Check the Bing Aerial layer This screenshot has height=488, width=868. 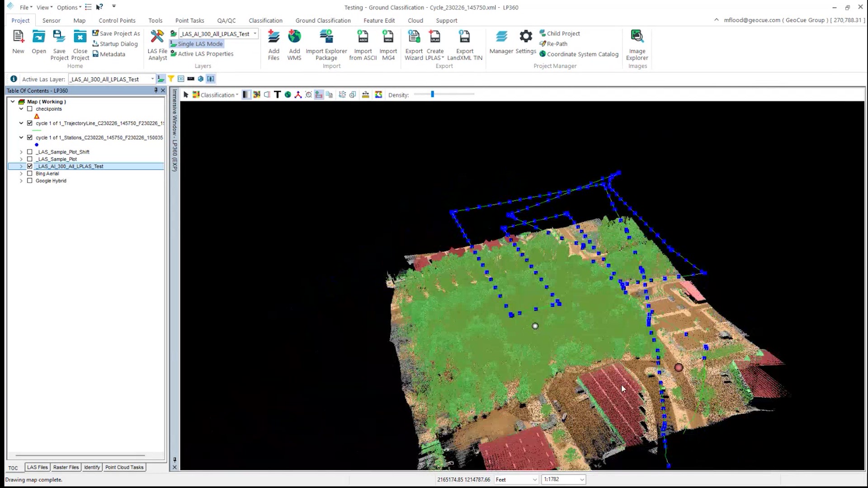coord(30,174)
